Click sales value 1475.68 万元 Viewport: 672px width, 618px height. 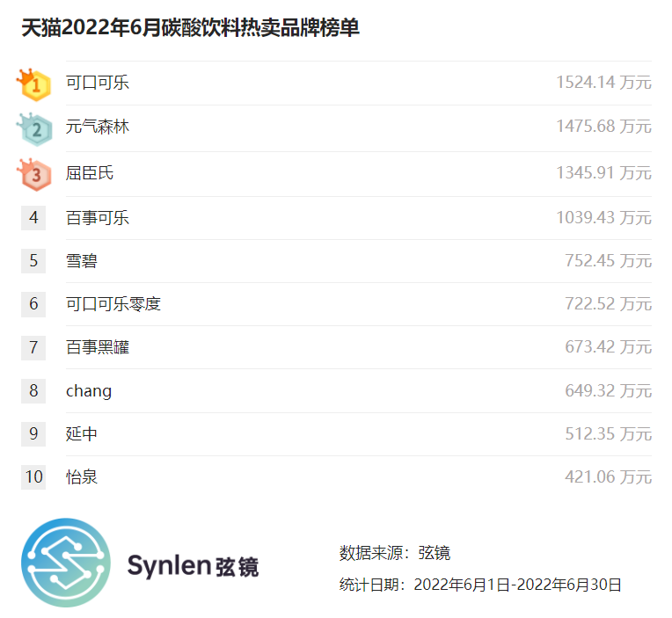tap(604, 127)
